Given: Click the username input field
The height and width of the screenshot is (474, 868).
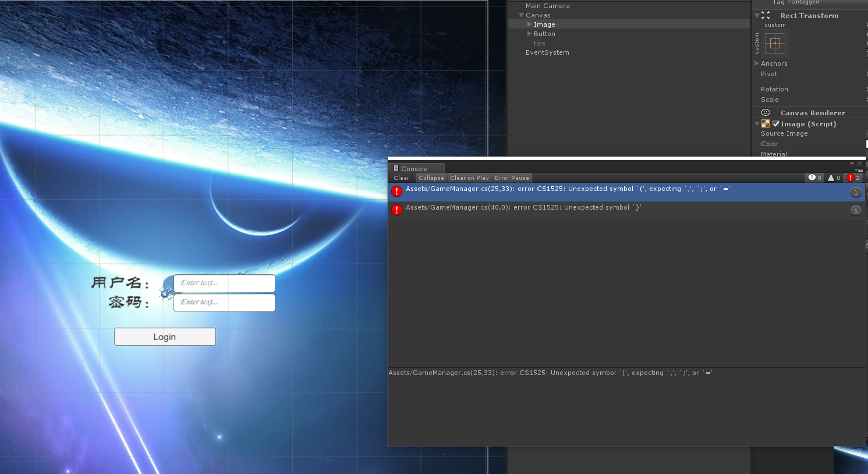Looking at the screenshot, I should click(224, 283).
